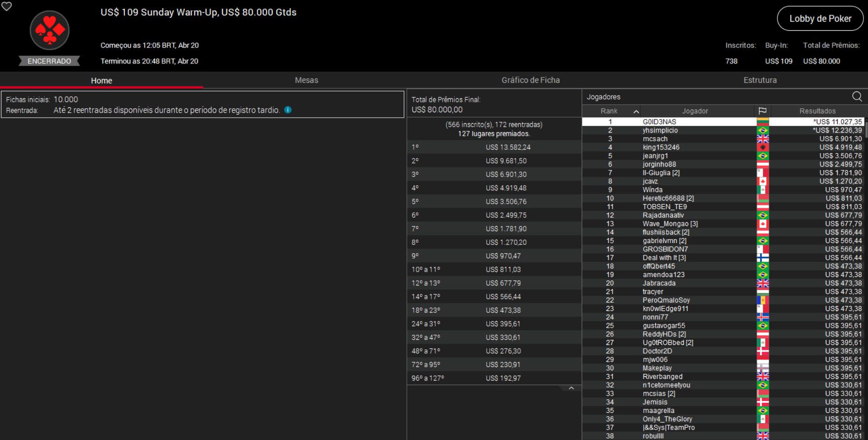Click the Rank column header
868x440 pixels.
coord(609,111)
